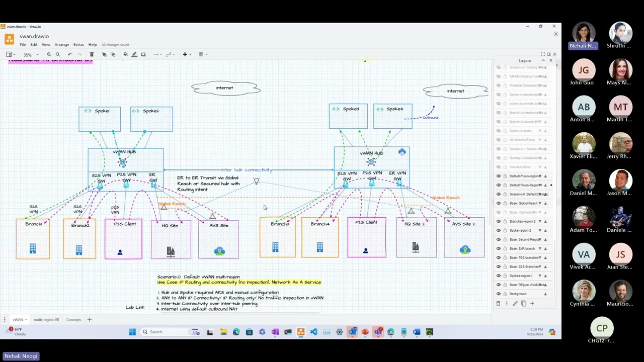
Task: Toggle the Shadow toolbar icon
Action: click(x=143, y=54)
